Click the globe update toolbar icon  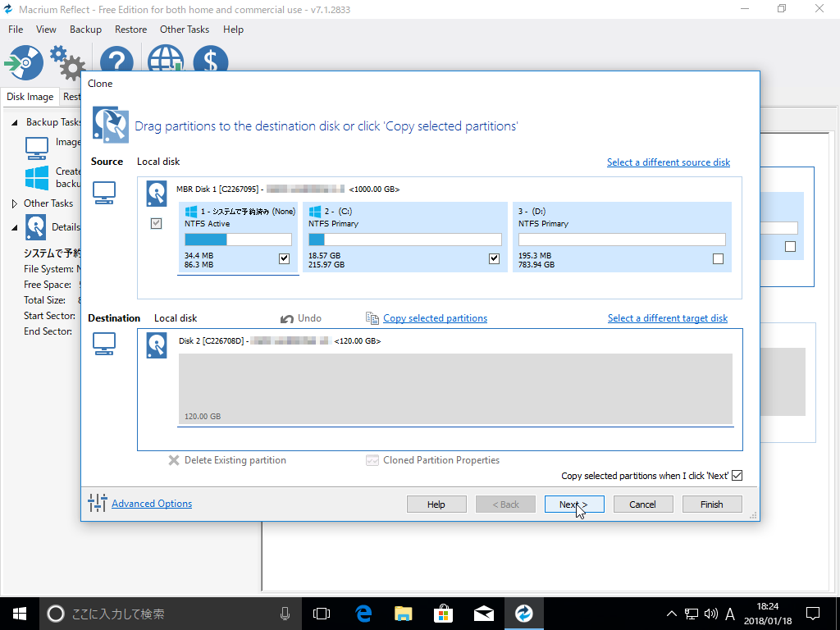coord(166,58)
